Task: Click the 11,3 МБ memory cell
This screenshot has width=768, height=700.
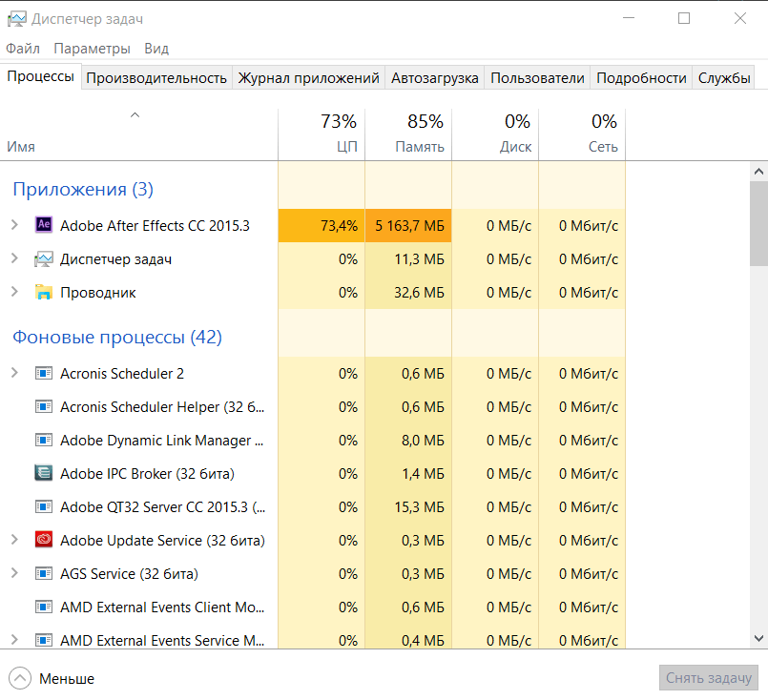Action: [x=408, y=259]
